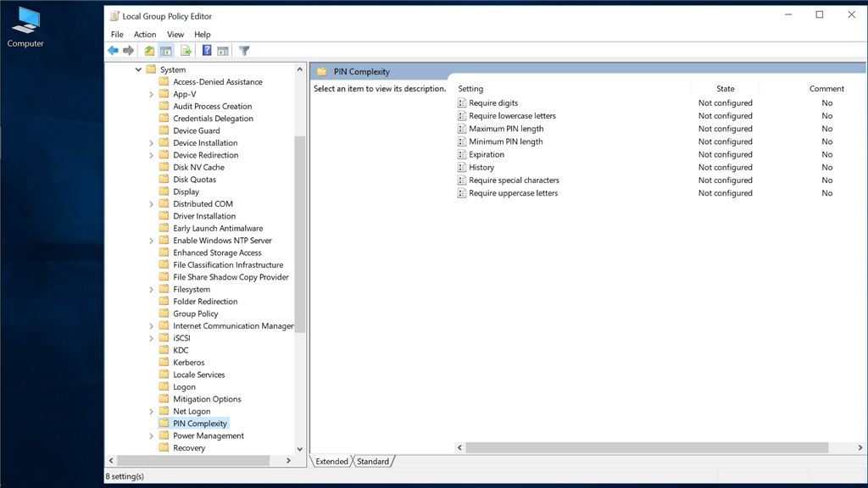
Task: Expand the Device Installation node
Action: click(151, 142)
